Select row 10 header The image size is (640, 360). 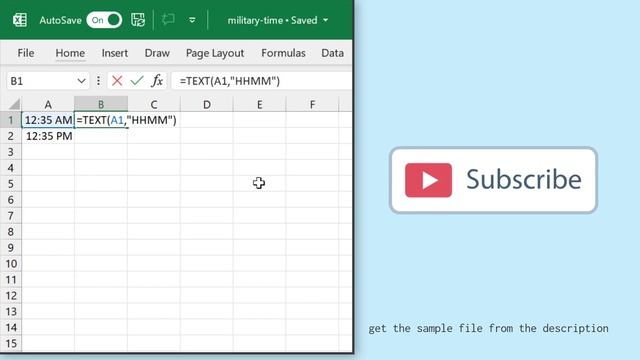click(x=11, y=264)
